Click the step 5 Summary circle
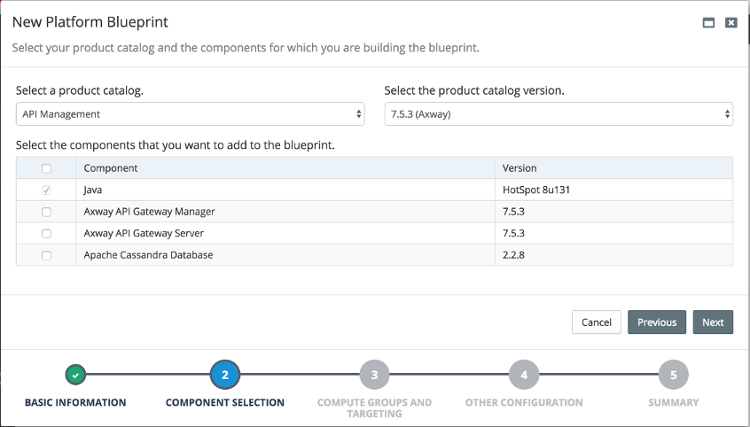Image resolution: width=750 pixels, height=427 pixels. 673,375
